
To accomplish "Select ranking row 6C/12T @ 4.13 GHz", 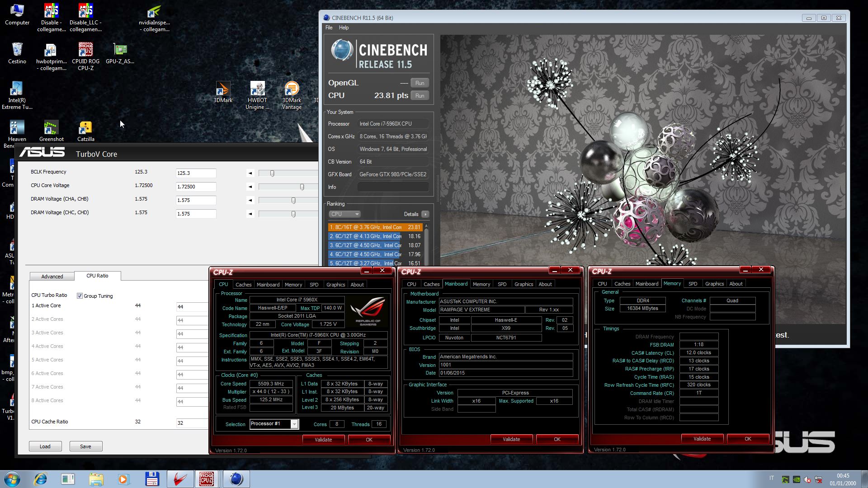I will click(x=375, y=236).
